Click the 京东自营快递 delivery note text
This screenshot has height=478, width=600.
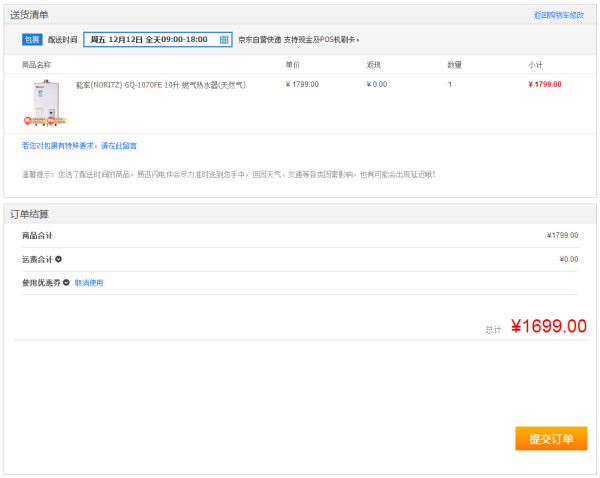pyautogui.click(x=298, y=39)
